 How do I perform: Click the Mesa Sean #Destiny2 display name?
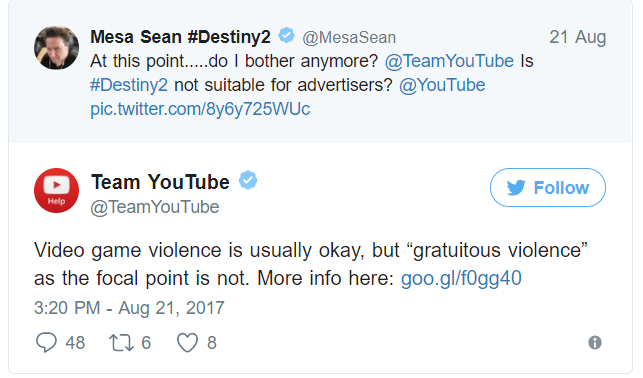[x=180, y=37]
